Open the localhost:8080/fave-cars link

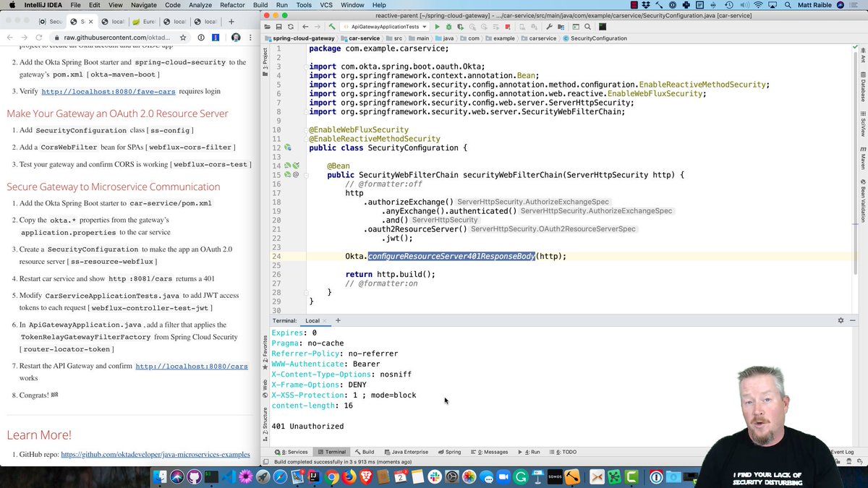click(109, 91)
